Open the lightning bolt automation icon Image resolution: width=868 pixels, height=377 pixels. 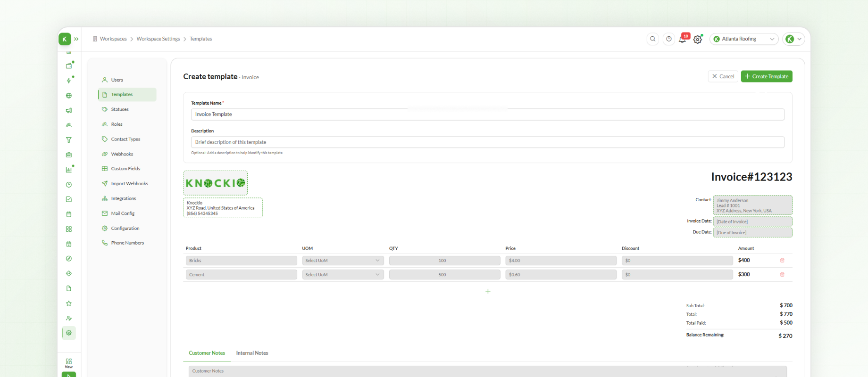[x=69, y=81]
